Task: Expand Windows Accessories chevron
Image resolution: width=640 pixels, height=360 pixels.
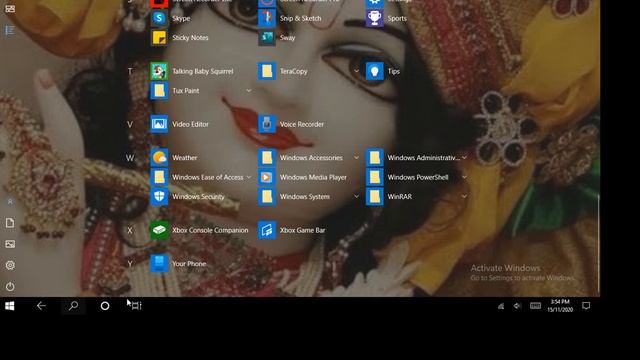Action: pyautogui.click(x=356, y=158)
